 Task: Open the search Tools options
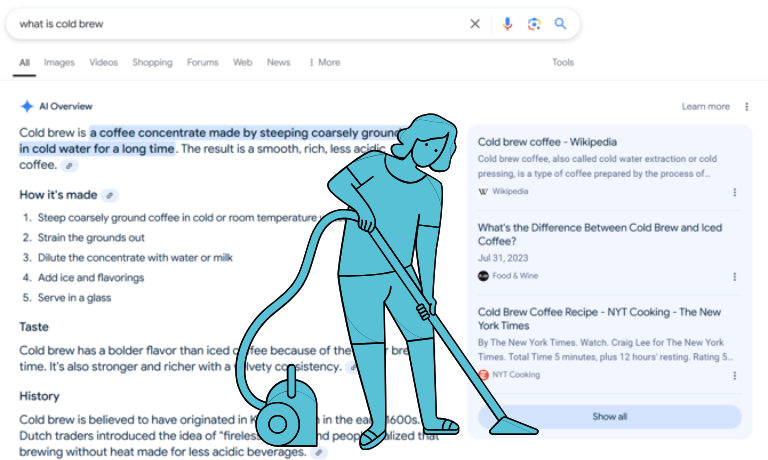click(563, 62)
